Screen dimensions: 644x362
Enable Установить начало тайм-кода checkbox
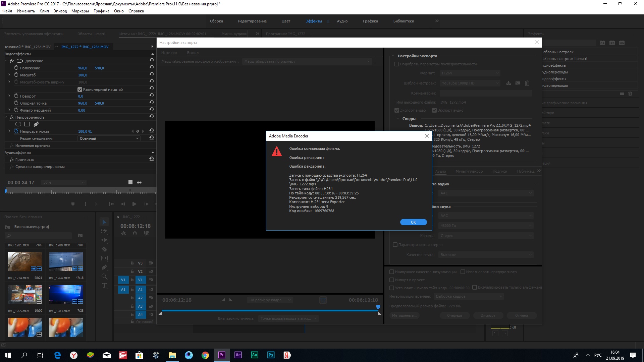coord(392,288)
